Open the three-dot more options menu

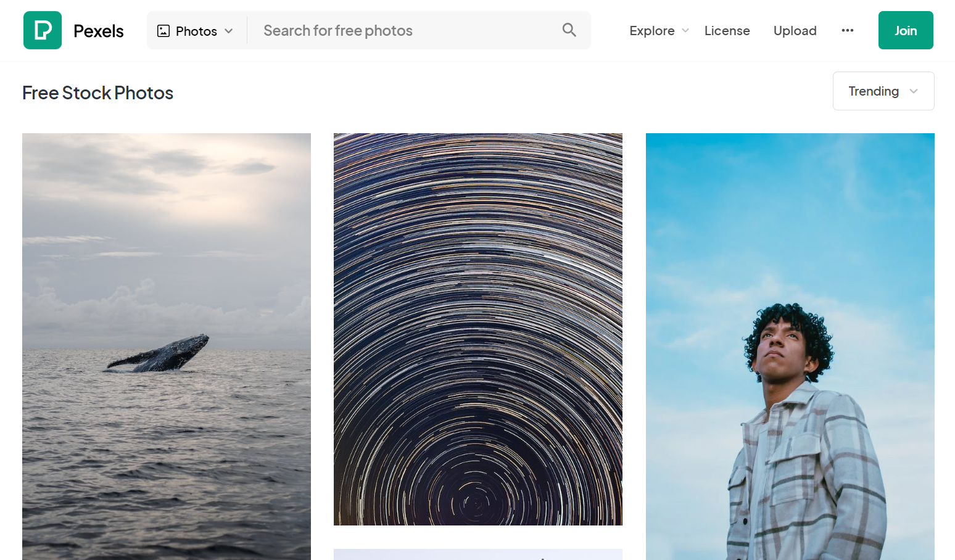click(x=847, y=31)
